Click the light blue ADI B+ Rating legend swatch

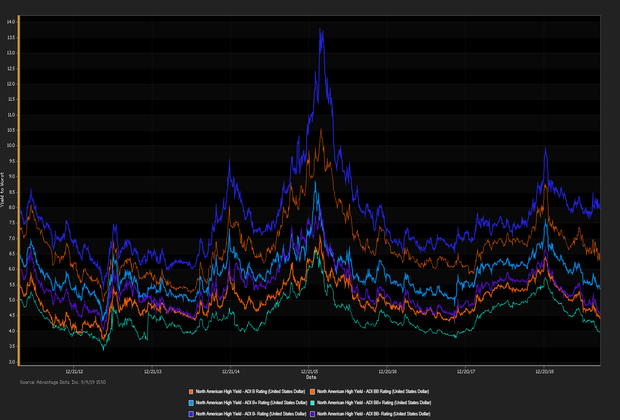pyautogui.click(x=191, y=403)
